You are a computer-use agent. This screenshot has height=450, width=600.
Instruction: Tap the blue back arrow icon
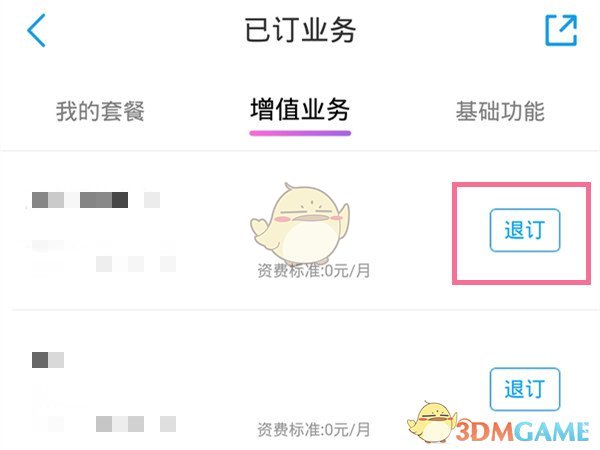[x=36, y=30]
